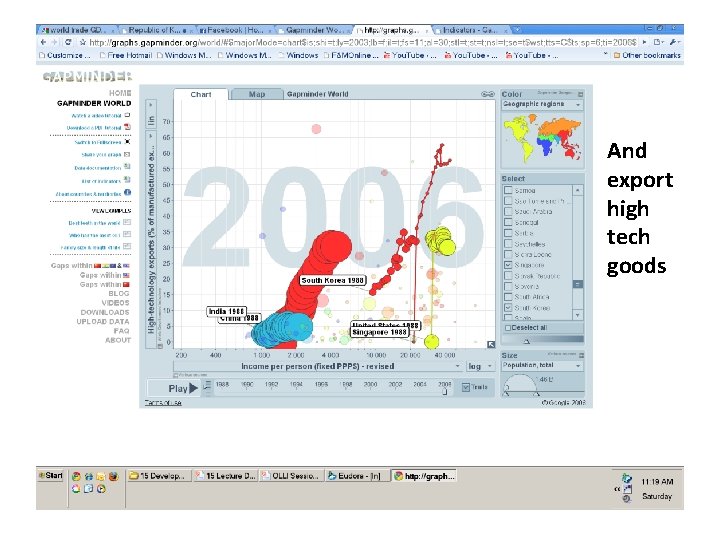Open the High-technology exports y-axis dropdown
The height and width of the screenshot is (540, 720).
coord(151,241)
